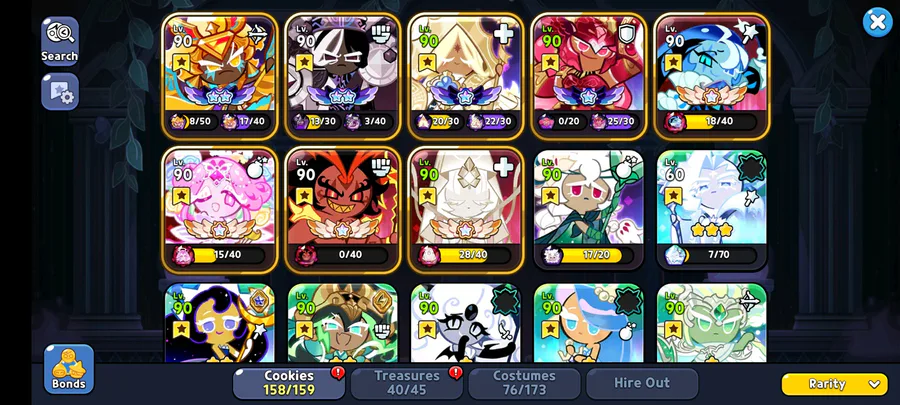Click the bomb icon on the pink cookie
The image size is (900, 405).
tap(257, 168)
